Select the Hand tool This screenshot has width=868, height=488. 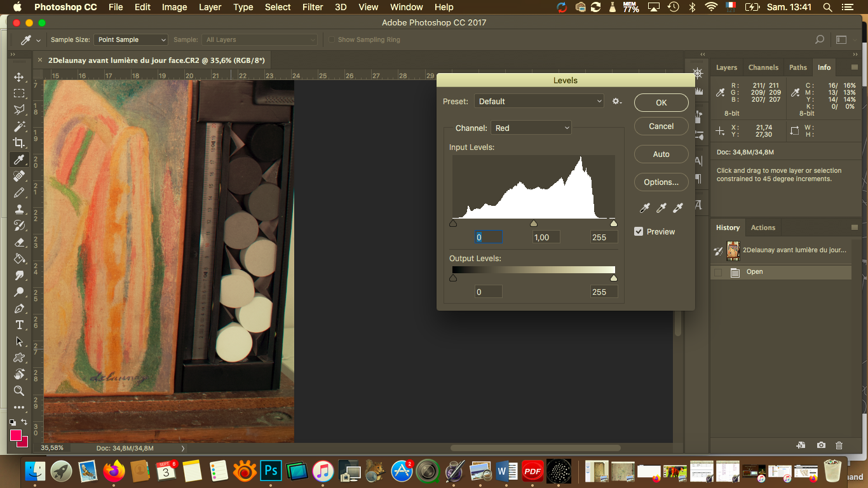pos(19,374)
